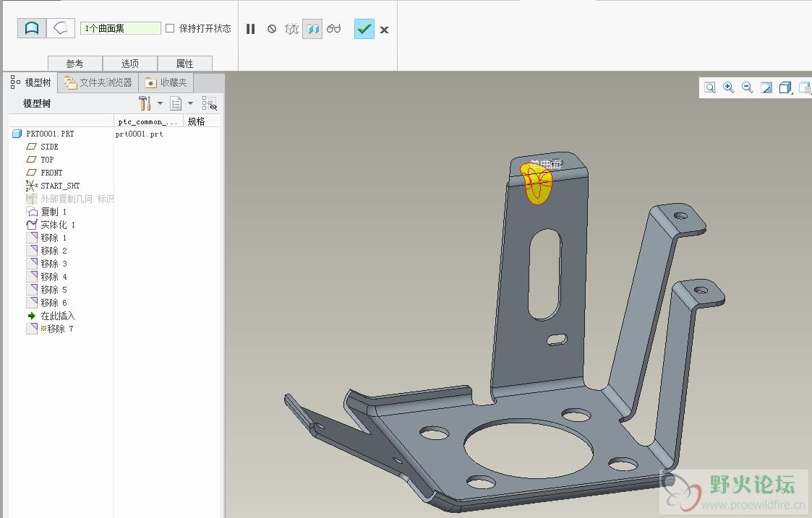Click the yellow highlighted surface on model
The image size is (812, 518).
[x=537, y=184]
